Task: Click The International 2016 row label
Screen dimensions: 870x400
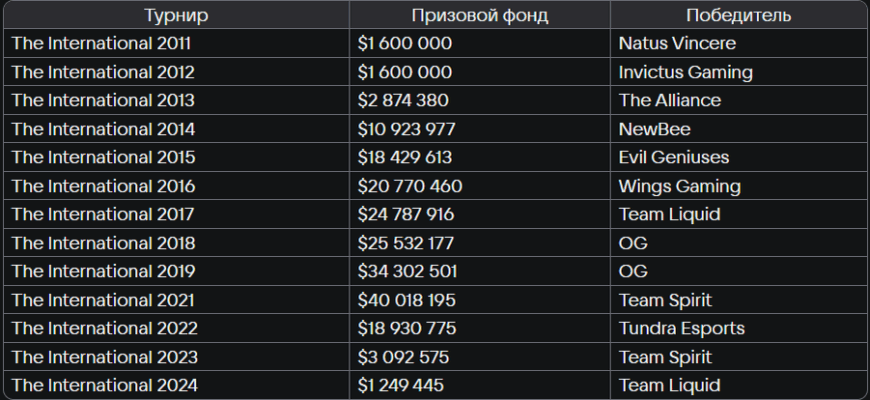Action: click(101, 186)
